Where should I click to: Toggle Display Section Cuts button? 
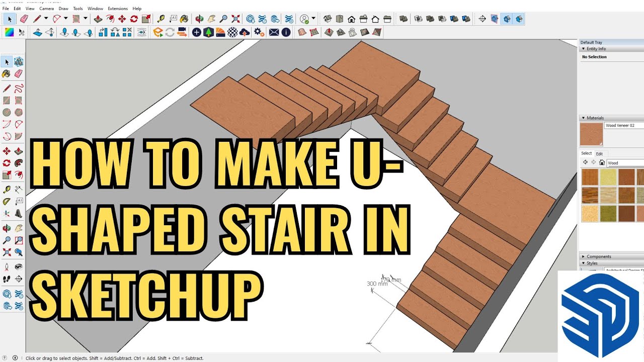point(507,19)
